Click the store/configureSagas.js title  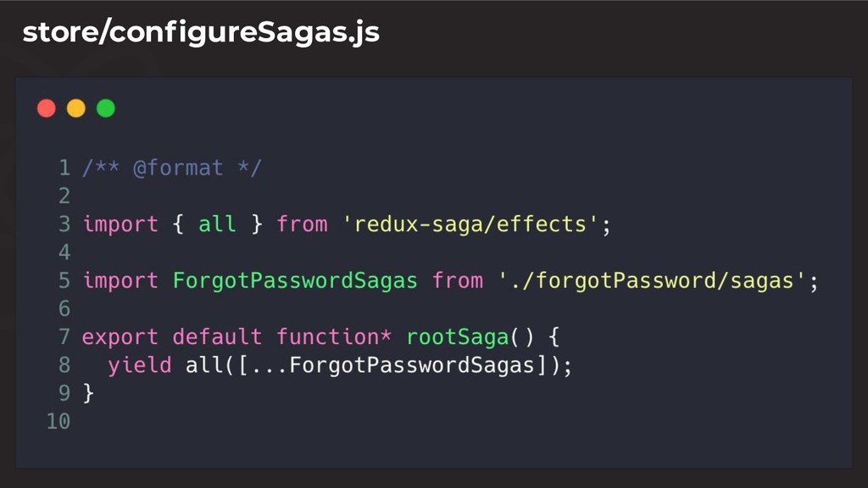click(201, 32)
